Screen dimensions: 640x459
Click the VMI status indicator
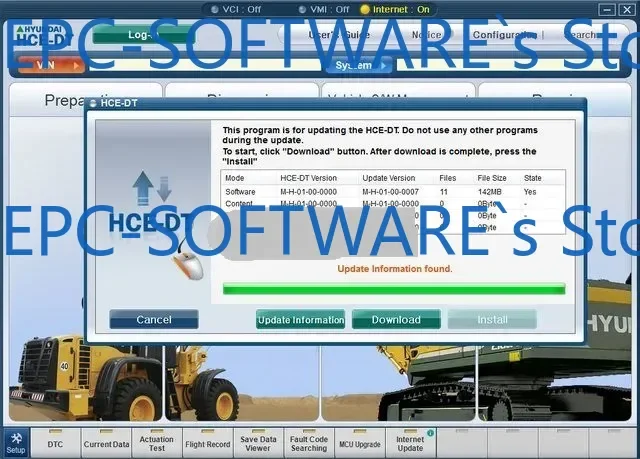[x=302, y=9]
